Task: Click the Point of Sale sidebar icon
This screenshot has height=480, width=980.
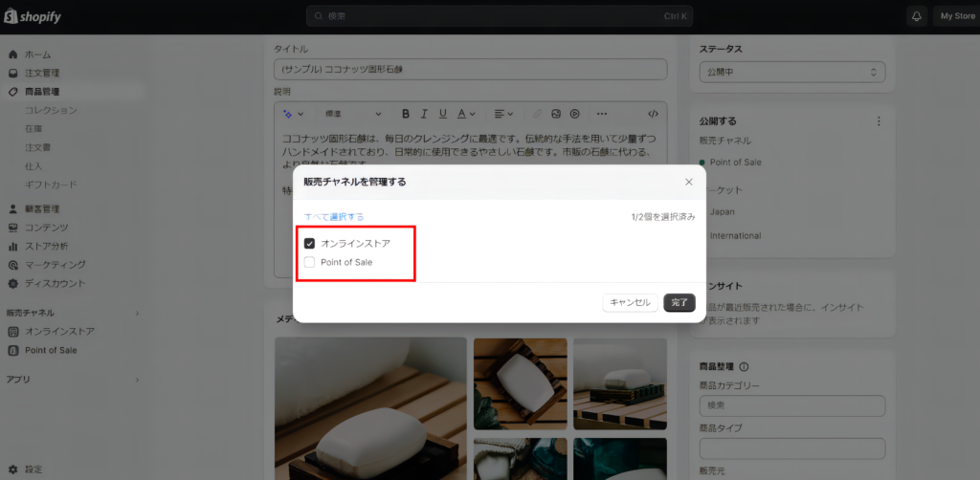Action: 13,350
